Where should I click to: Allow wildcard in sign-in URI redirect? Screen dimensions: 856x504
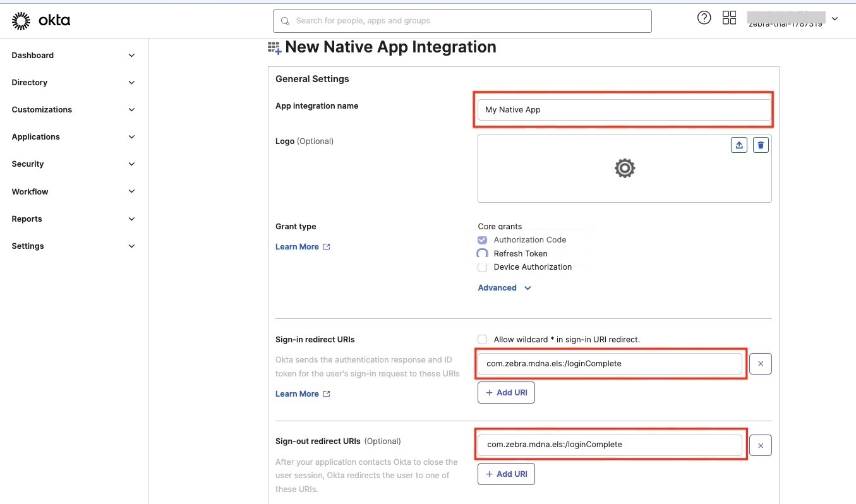483,339
